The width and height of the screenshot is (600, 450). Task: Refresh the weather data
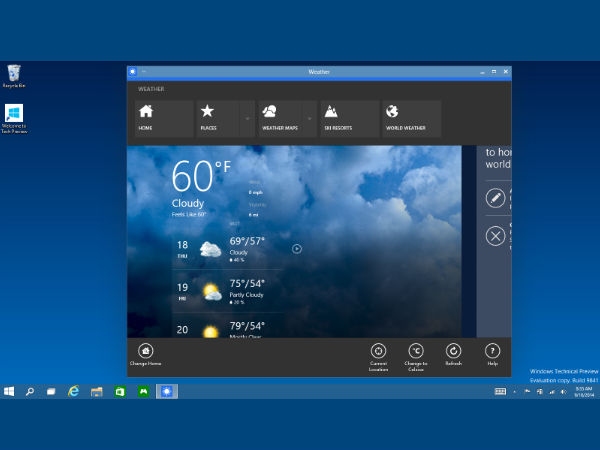click(453, 354)
